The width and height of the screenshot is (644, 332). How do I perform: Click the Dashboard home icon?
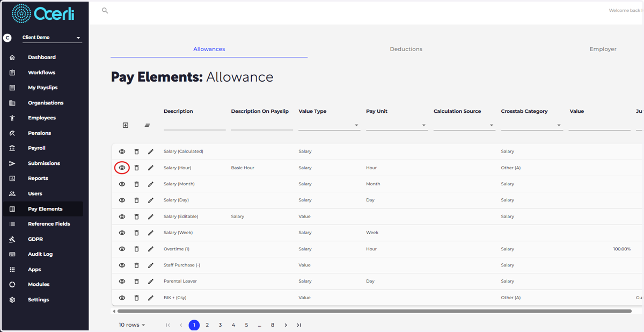click(x=12, y=57)
